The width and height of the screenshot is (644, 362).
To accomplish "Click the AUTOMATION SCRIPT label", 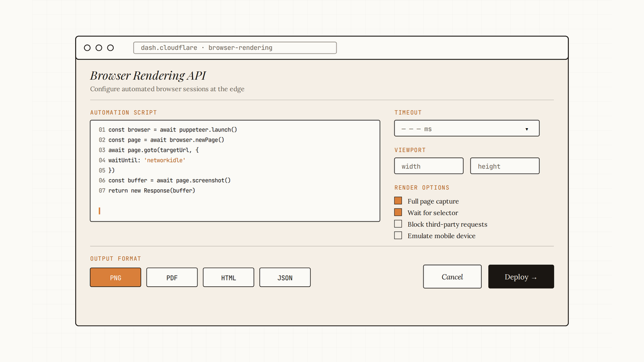I will coord(123,113).
